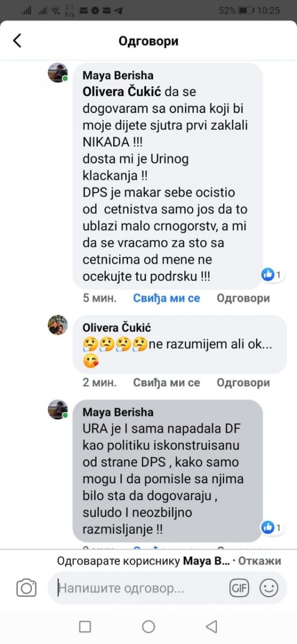Like Olivera Čukić's comment via Свиђа ми се
The image size is (297, 644).
166,383
